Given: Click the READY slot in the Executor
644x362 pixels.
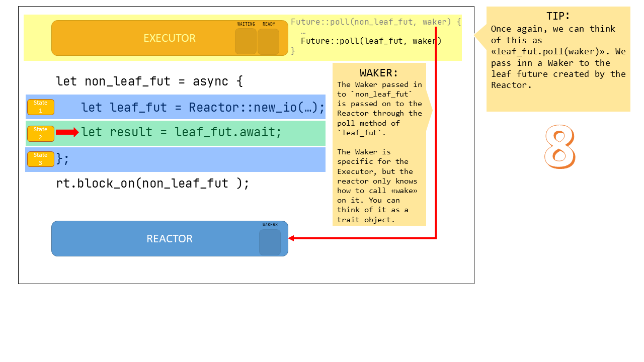Looking at the screenshot, I should pos(268,41).
